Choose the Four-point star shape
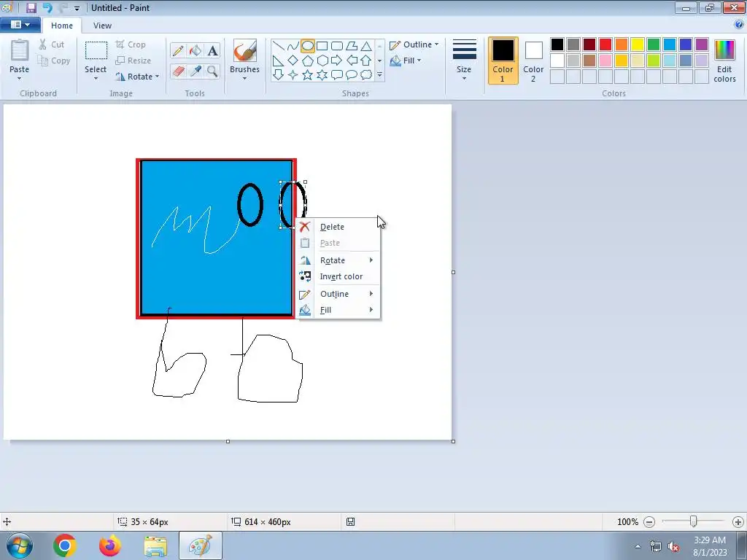This screenshot has height=560, width=747. click(293, 75)
